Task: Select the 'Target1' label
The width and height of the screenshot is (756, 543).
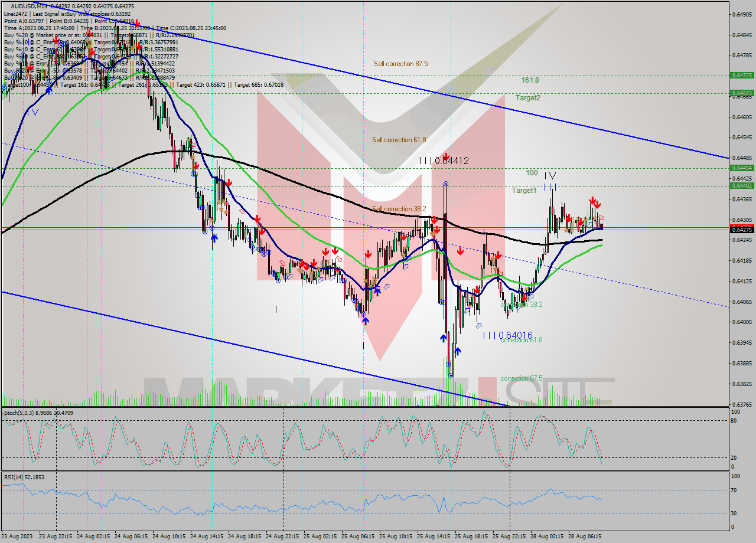Action: [x=524, y=191]
